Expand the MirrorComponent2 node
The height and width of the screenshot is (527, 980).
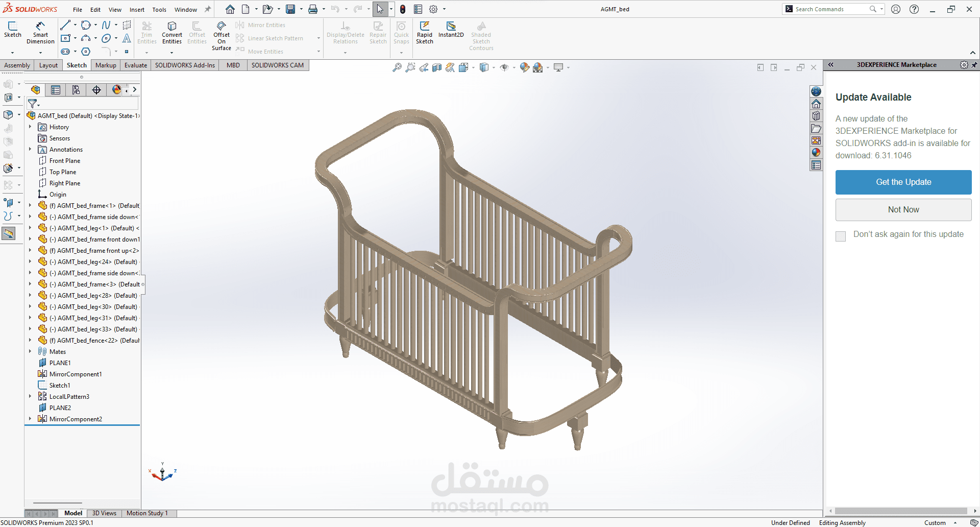point(30,419)
